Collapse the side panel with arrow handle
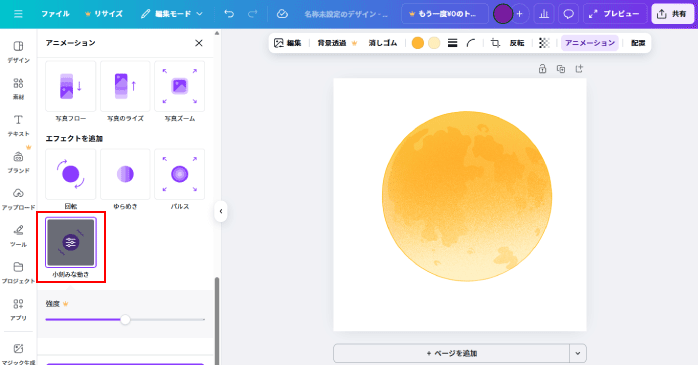The image size is (698, 365). (221, 211)
